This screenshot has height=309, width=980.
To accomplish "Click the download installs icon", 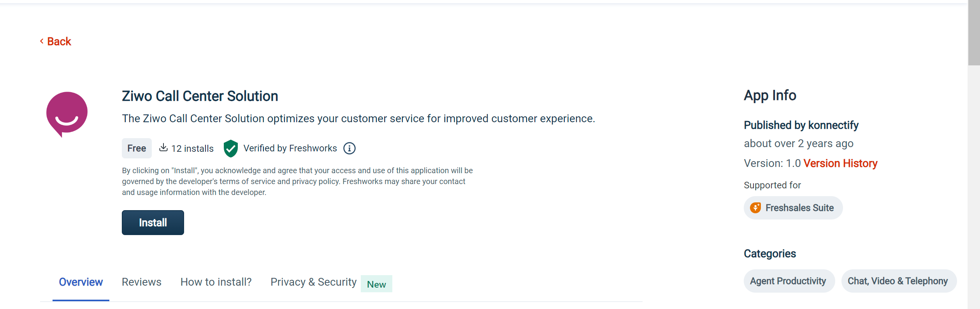I will click(163, 147).
